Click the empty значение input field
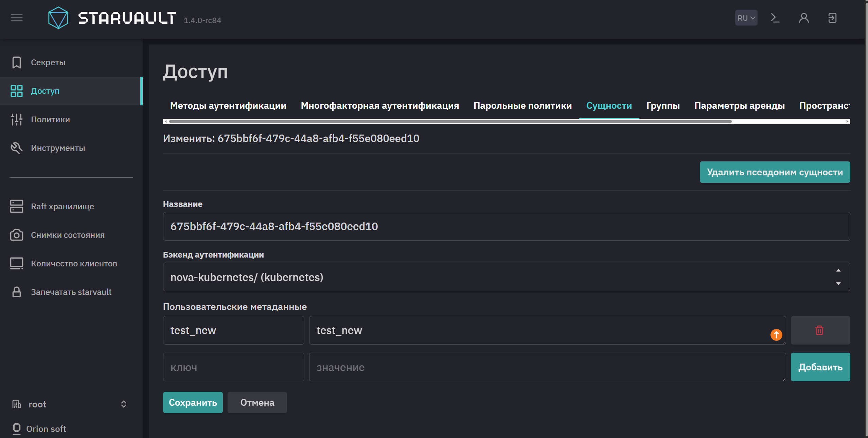 [x=547, y=367]
